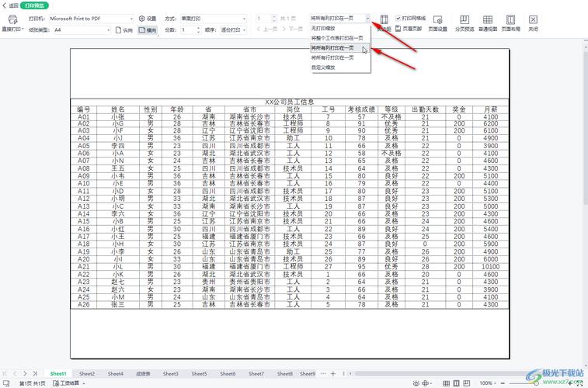Click title XX公司员工信息 in preview
588x388 pixels.
point(289,102)
